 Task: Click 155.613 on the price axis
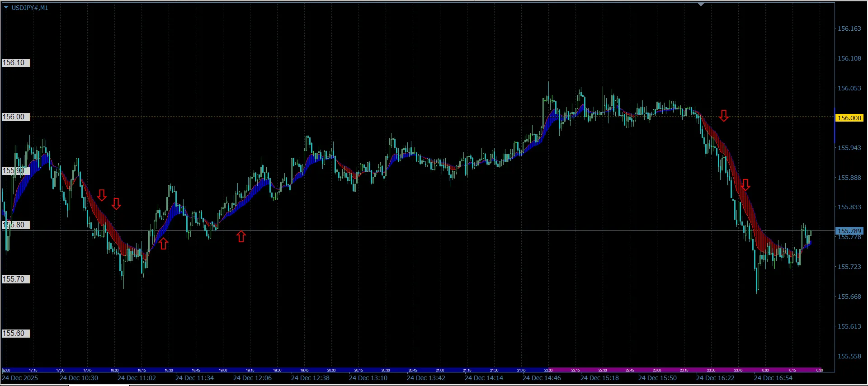(x=849, y=326)
